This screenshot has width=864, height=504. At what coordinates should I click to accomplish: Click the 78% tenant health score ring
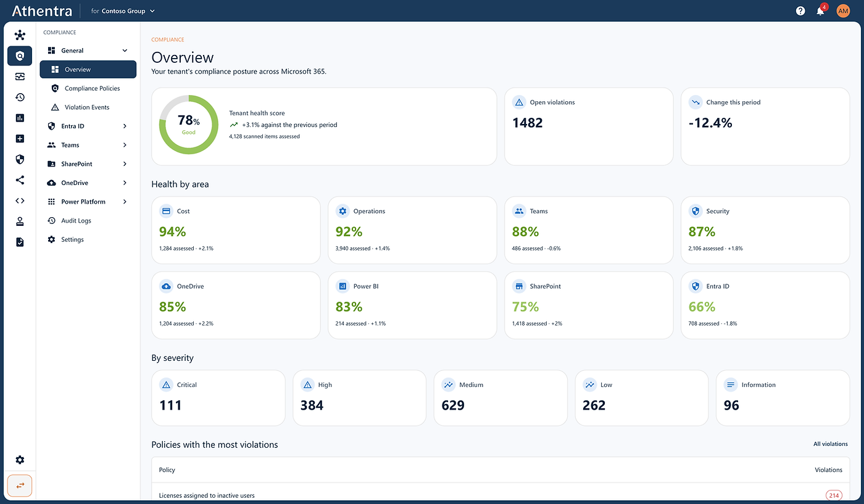pyautogui.click(x=189, y=125)
